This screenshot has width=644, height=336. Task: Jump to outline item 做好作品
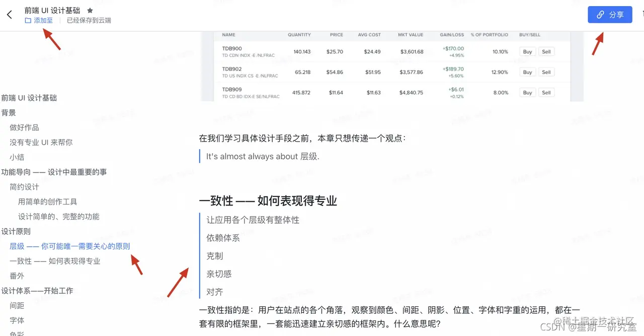click(x=24, y=127)
